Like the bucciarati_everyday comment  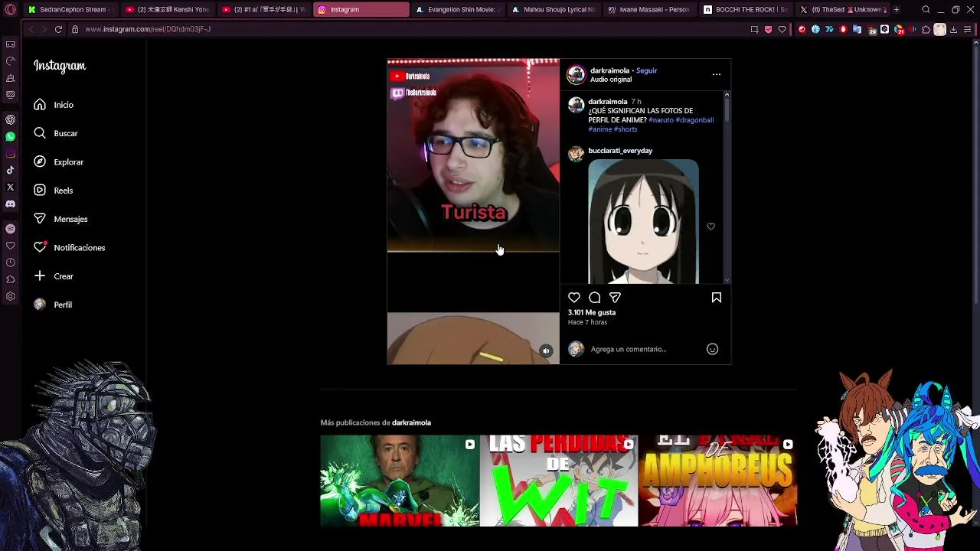pos(710,227)
